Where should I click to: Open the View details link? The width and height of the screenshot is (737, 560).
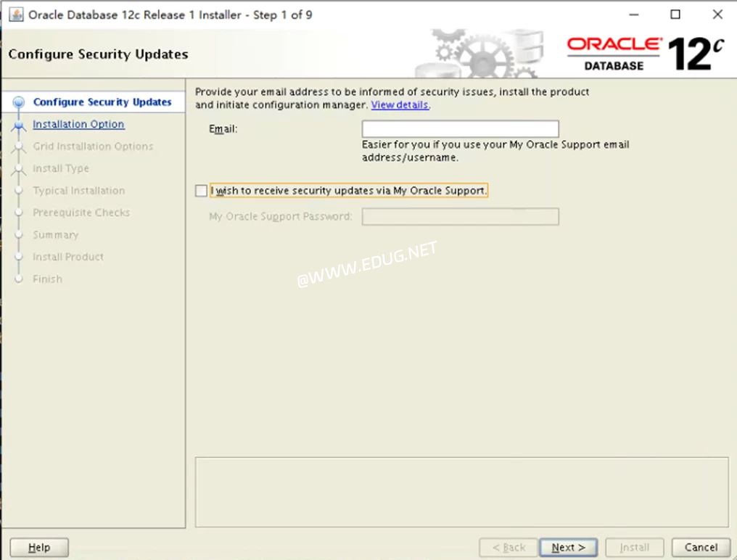tap(400, 105)
